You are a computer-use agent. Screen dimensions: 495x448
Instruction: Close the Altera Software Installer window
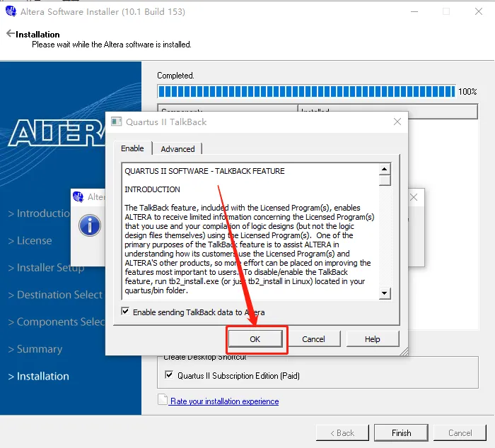[x=479, y=12]
